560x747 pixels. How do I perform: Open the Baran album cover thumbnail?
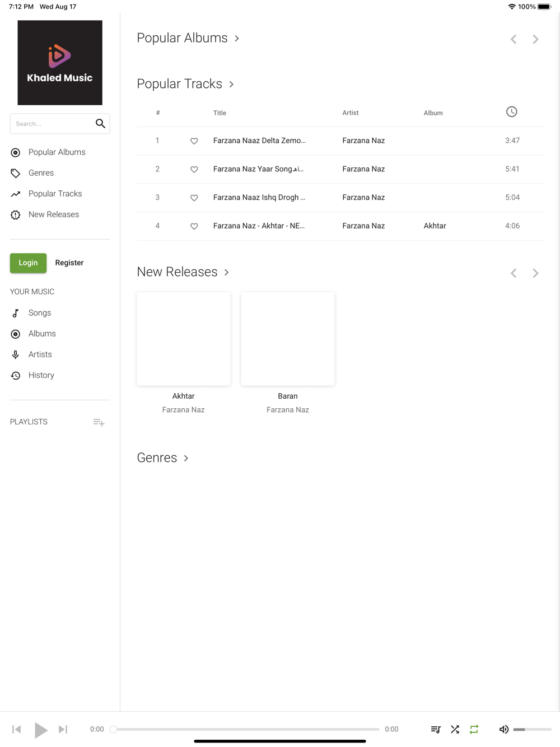click(288, 339)
